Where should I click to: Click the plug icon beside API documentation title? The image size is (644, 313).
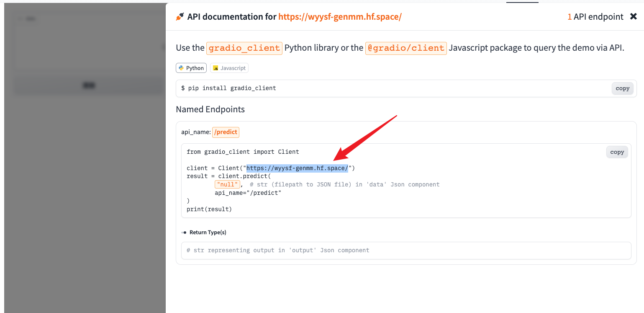180,17
